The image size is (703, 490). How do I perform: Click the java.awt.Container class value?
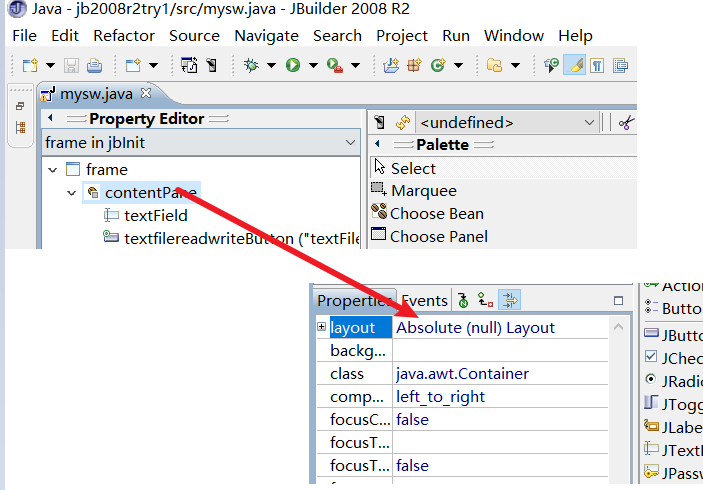coord(462,374)
